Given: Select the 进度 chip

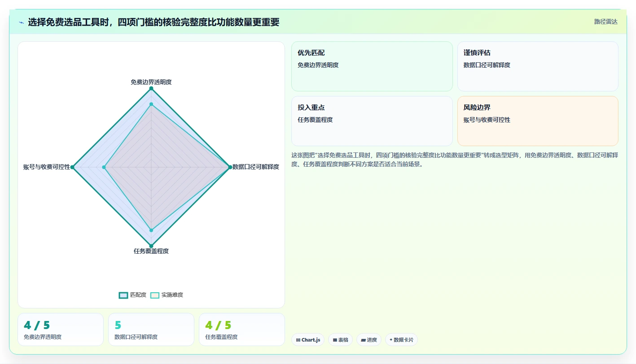Looking at the screenshot, I should (x=368, y=340).
